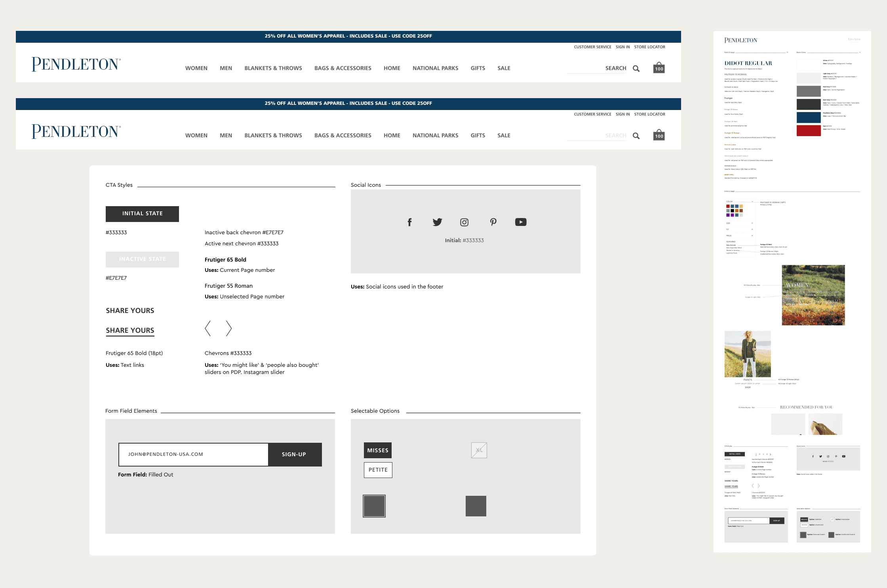Open the shopping bag in second header
This screenshot has width=887, height=588.
coord(659,135)
